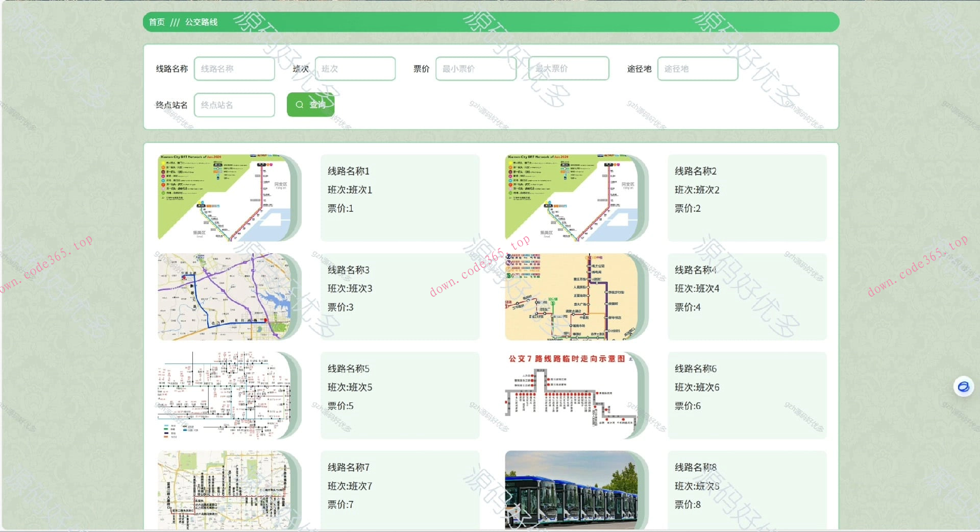
Task: Go to 首页 in the breadcrumb
Action: tap(157, 22)
